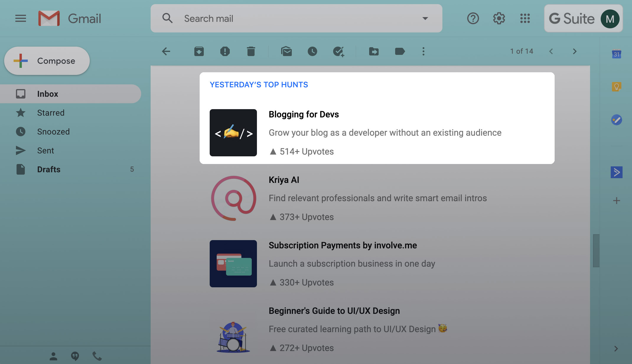Click plus to get add-ons

pyautogui.click(x=617, y=201)
